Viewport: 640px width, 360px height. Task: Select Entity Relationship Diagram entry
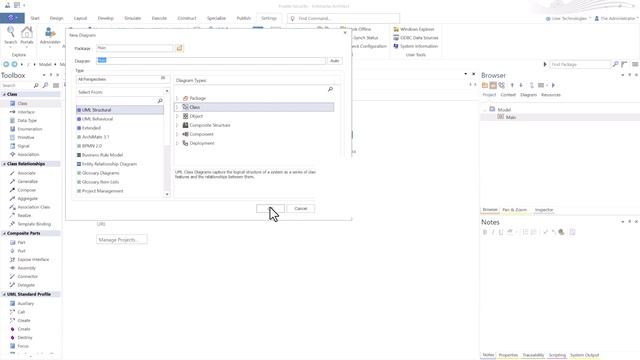pyautogui.click(x=109, y=164)
